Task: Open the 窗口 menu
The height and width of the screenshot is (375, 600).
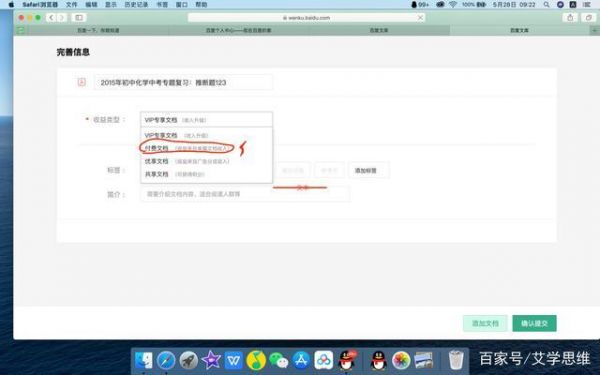Action: (181, 5)
